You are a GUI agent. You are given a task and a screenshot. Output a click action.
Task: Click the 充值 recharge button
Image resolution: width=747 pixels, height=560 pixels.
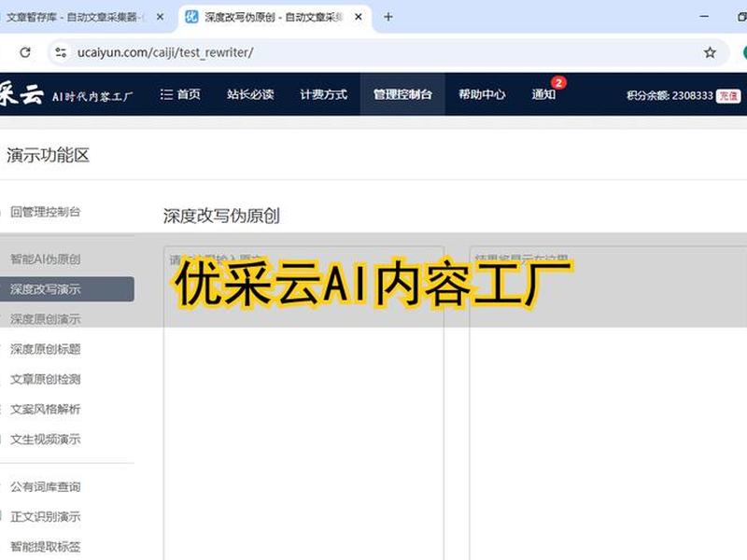[728, 96]
